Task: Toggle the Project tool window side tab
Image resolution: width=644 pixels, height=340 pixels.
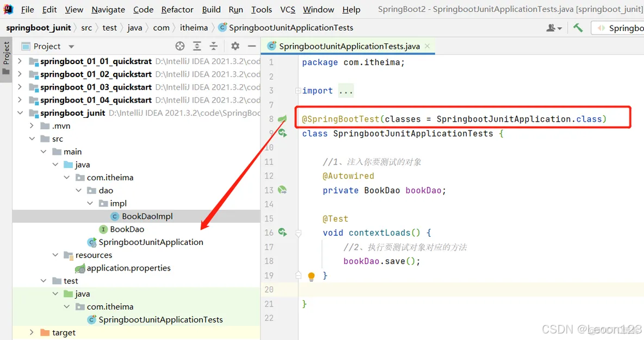Action: pos(6,60)
